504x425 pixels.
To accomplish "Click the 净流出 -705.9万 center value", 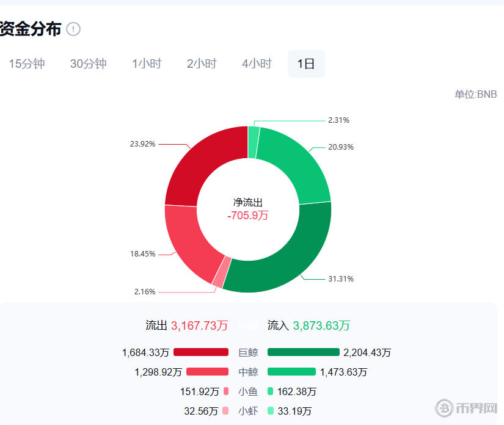I will pos(248,209).
